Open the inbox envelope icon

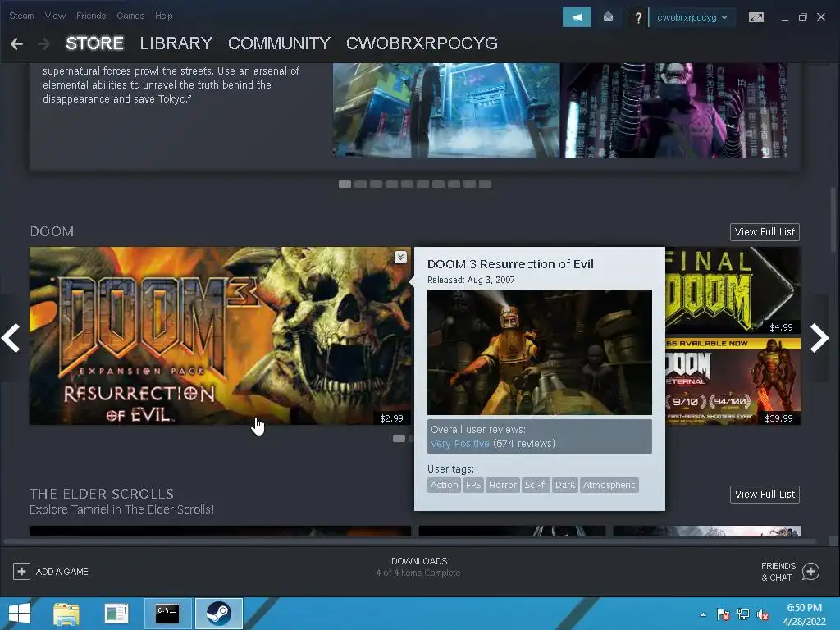608,17
